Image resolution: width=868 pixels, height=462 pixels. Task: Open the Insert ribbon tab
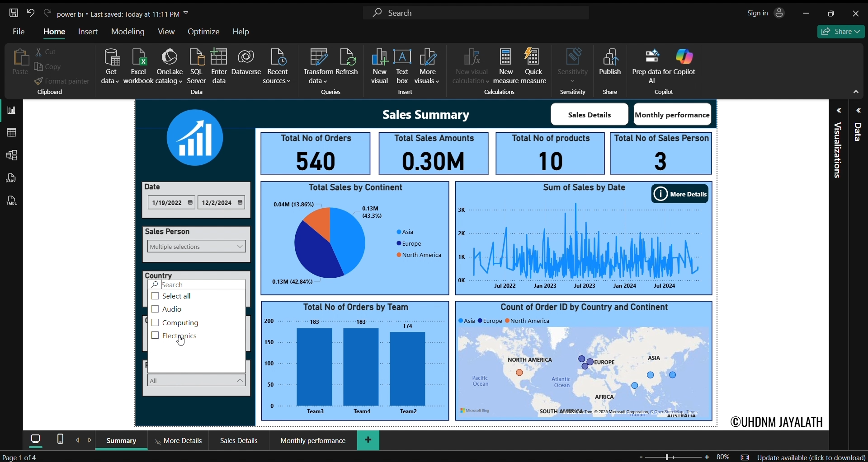tap(88, 32)
